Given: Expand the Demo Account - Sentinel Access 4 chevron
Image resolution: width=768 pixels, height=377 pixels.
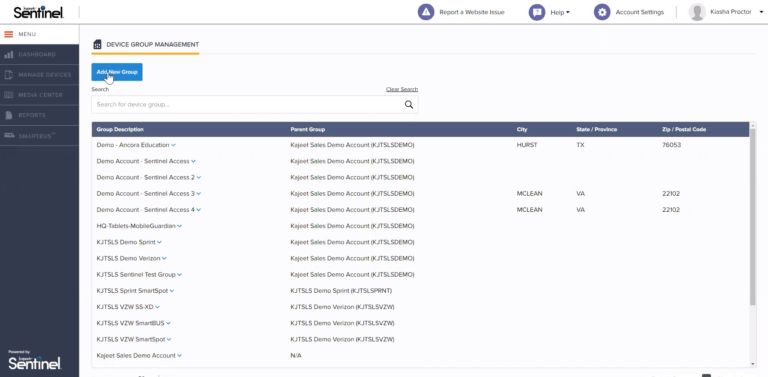Looking at the screenshot, I should pyautogui.click(x=199, y=210).
